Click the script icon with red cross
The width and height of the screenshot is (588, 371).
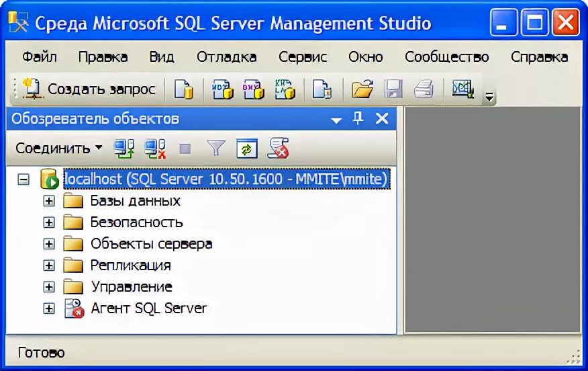pyautogui.click(x=279, y=148)
